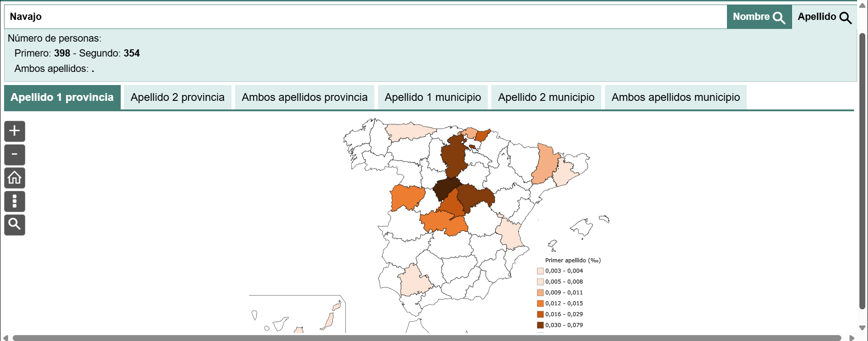Select Ambos apellidos municipio tab
The image size is (868, 341).
tap(676, 97)
